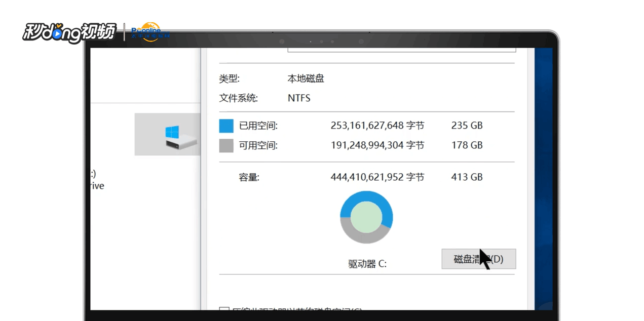Enable the 压缩此驱动器以节约磁盘空间 checkbox
Image resolution: width=644 pixels, height=321 pixels.
(224, 310)
